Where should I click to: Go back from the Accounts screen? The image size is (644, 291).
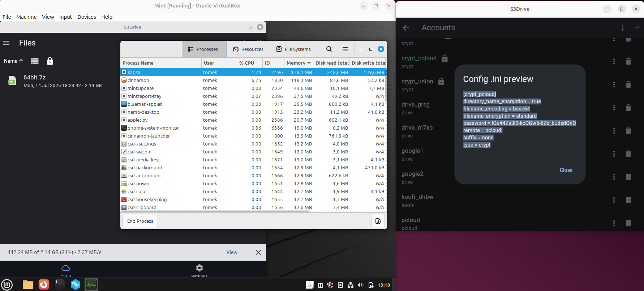pyautogui.click(x=406, y=28)
